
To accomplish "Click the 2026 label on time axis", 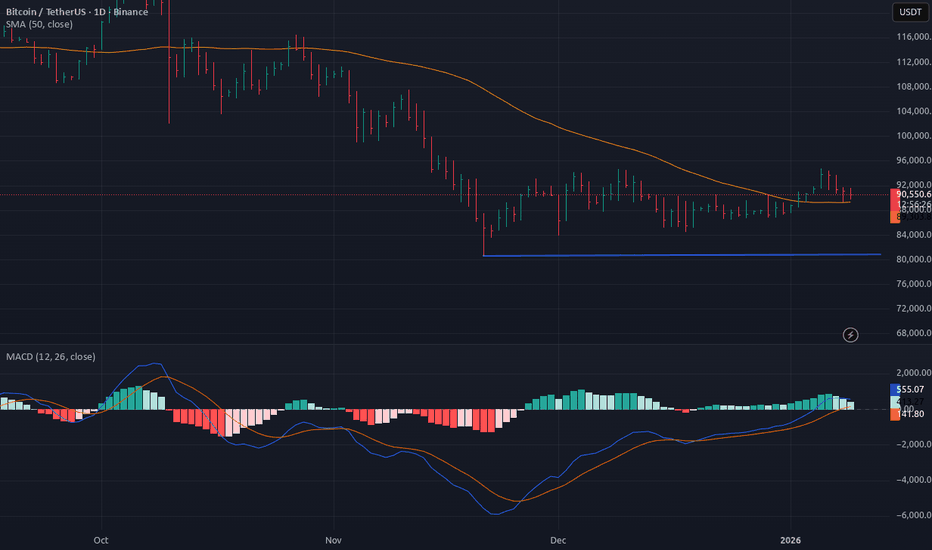I will [x=791, y=540].
